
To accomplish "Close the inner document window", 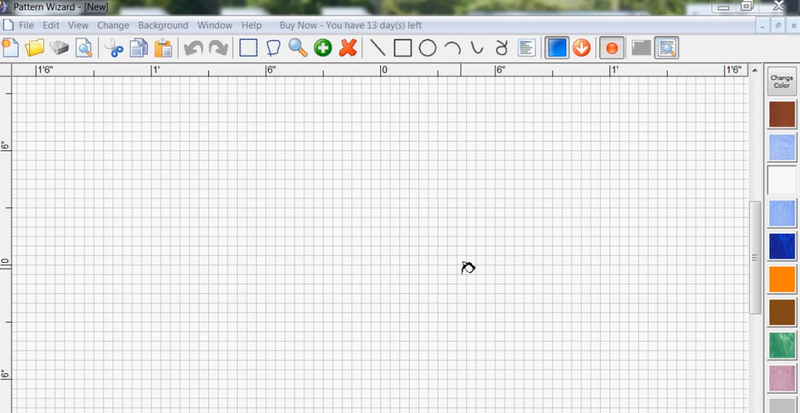I will coord(793,26).
